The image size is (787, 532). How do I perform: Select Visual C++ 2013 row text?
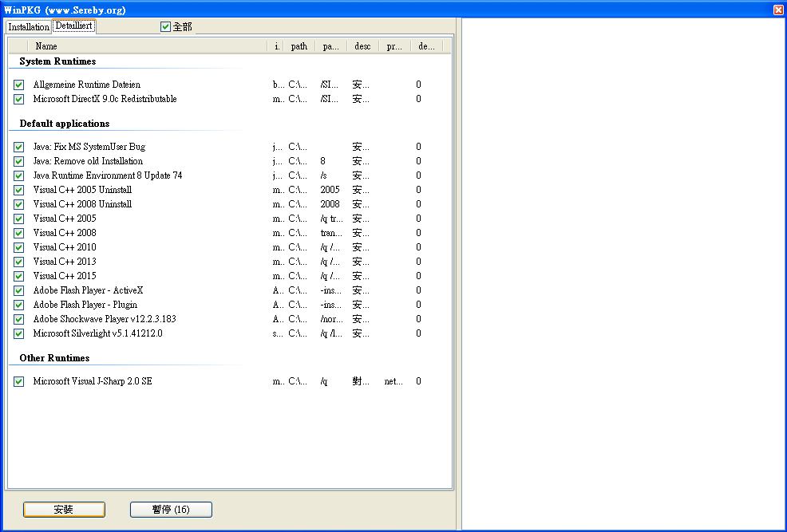65,262
